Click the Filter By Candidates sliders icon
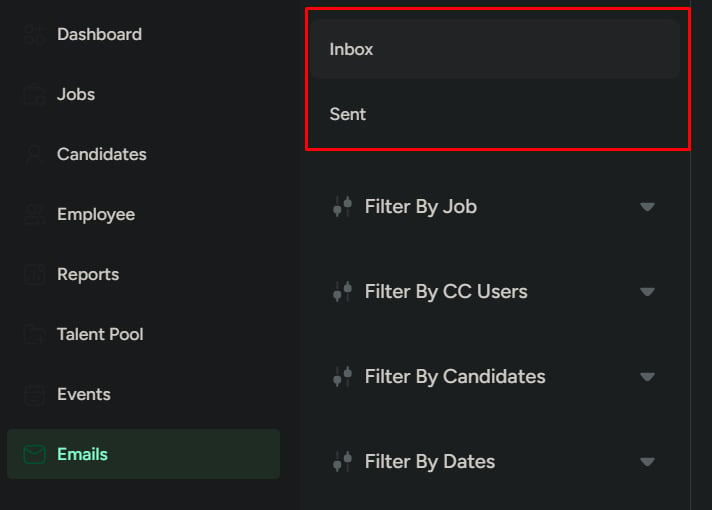The height and width of the screenshot is (510, 712). coord(342,376)
